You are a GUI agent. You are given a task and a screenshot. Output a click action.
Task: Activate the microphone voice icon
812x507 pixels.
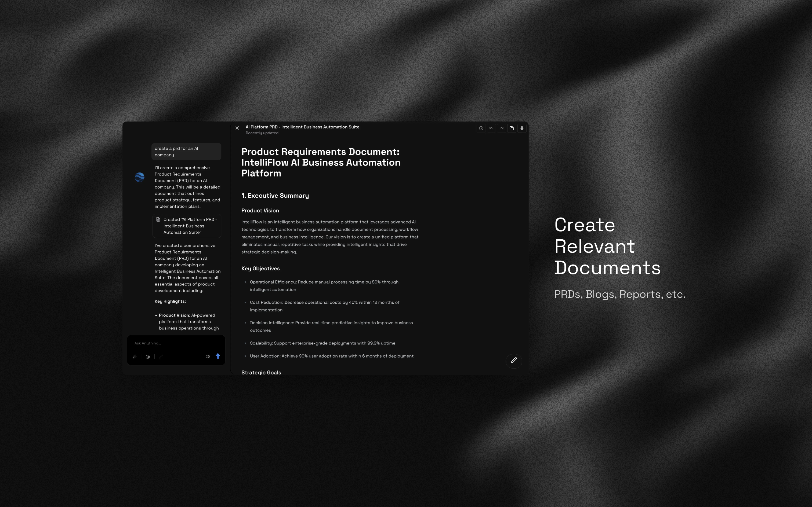tap(522, 128)
